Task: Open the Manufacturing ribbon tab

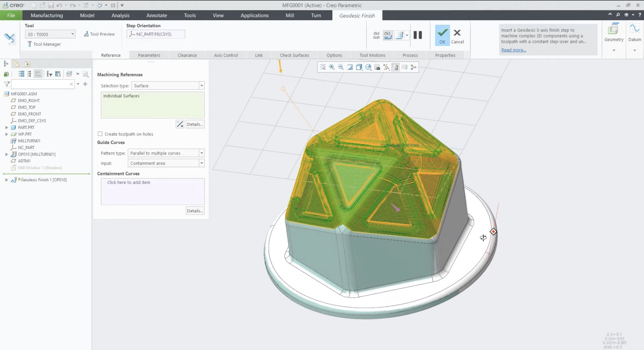Action: pyautogui.click(x=47, y=15)
